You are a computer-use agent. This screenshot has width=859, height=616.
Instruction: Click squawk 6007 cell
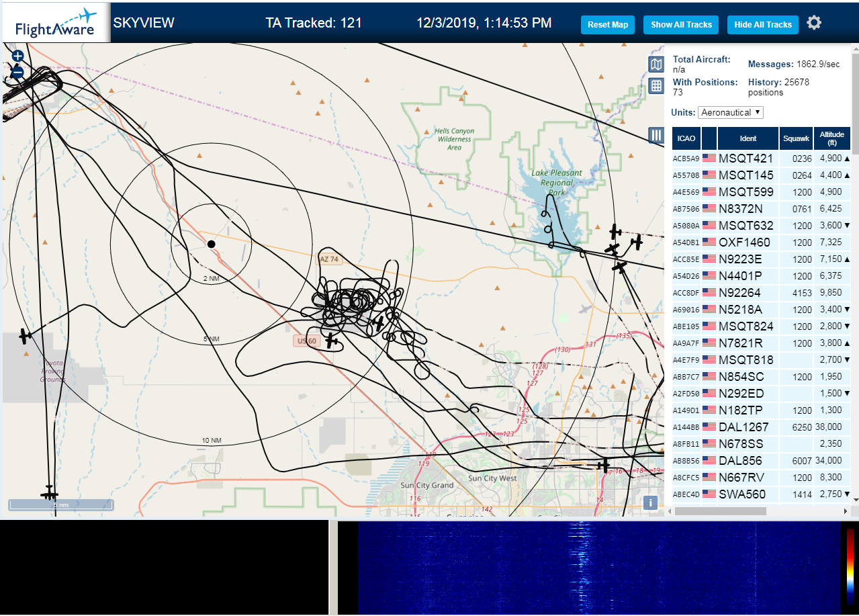pos(796,461)
